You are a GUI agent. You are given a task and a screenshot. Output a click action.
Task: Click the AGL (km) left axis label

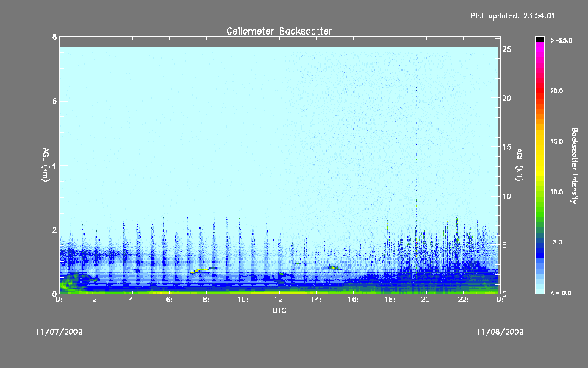point(46,165)
